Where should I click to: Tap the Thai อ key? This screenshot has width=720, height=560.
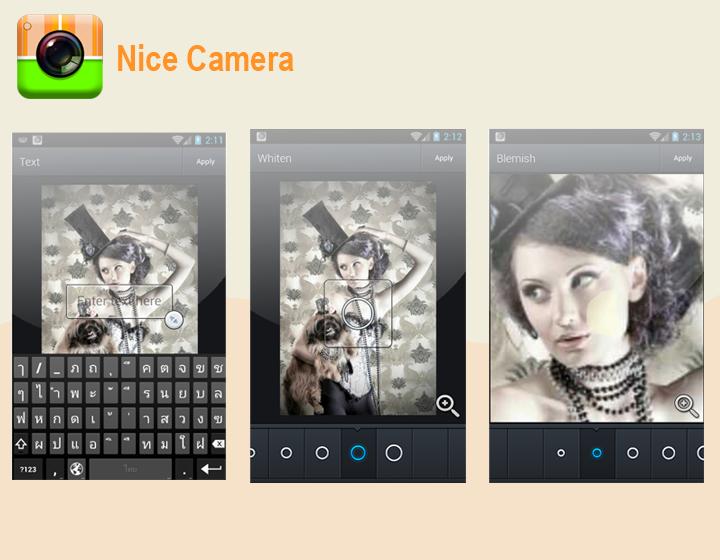point(93,444)
